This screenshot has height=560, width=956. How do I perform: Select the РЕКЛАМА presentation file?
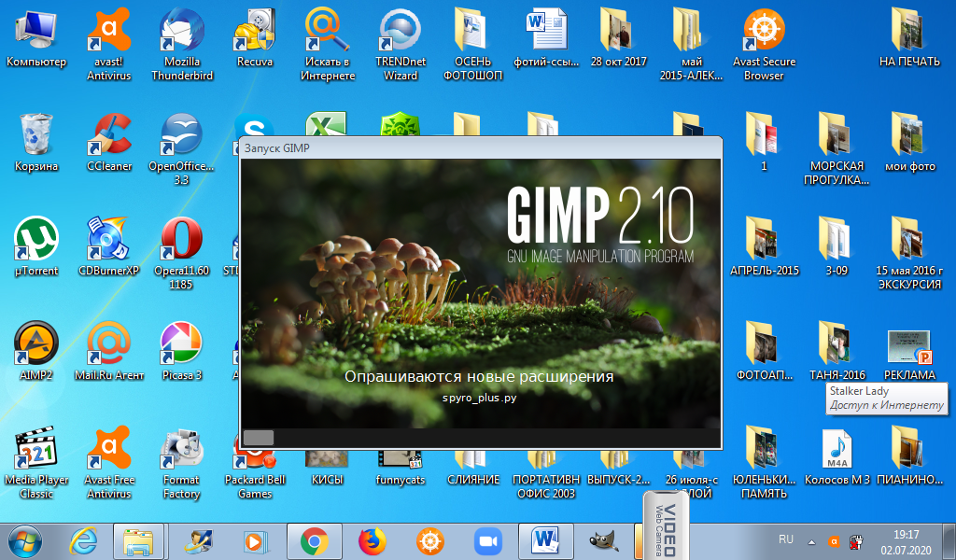click(909, 356)
